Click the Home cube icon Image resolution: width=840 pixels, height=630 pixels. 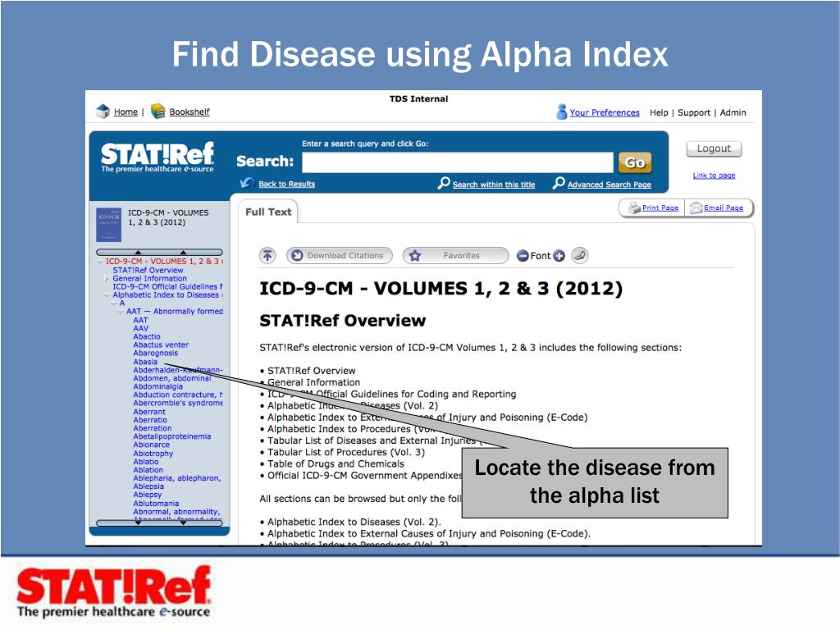[x=103, y=111]
